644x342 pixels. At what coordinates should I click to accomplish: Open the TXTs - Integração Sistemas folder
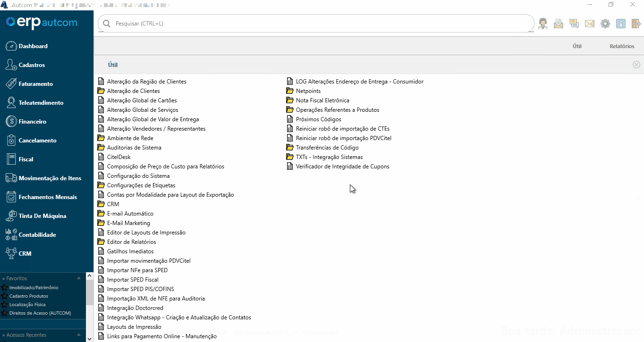coord(324,157)
